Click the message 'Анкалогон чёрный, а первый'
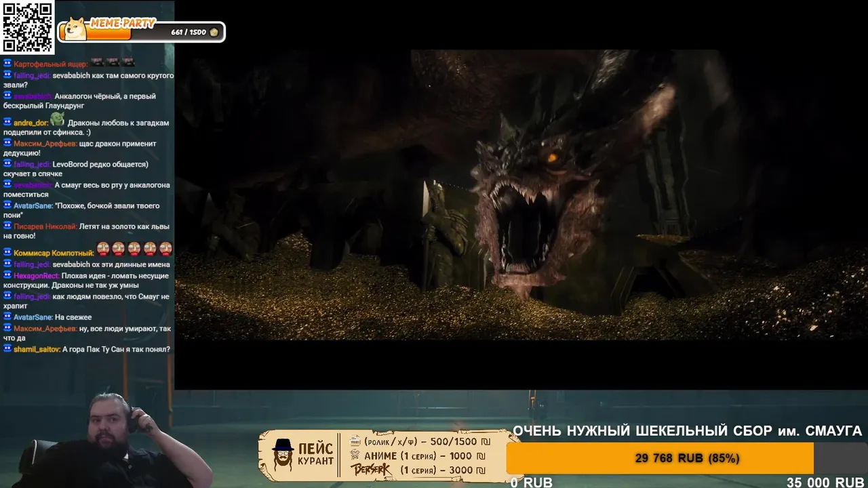868x488 pixels. [79, 101]
